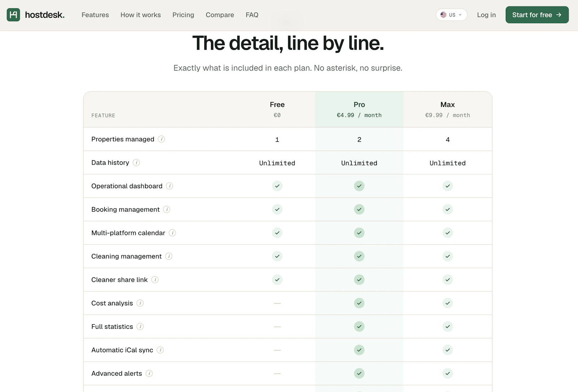Click Max checkmark for Operational dashboard

pos(448,186)
